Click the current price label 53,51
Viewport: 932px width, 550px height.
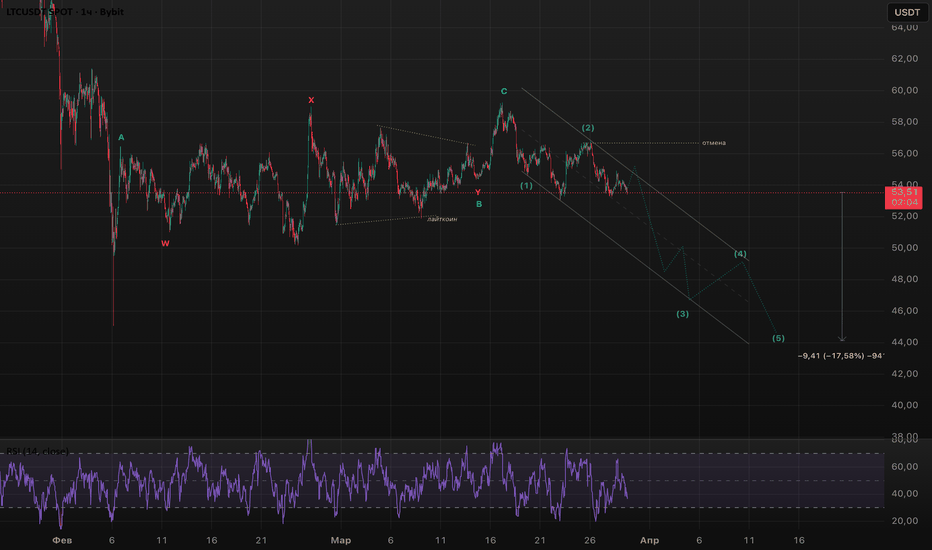[x=903, y=192]
